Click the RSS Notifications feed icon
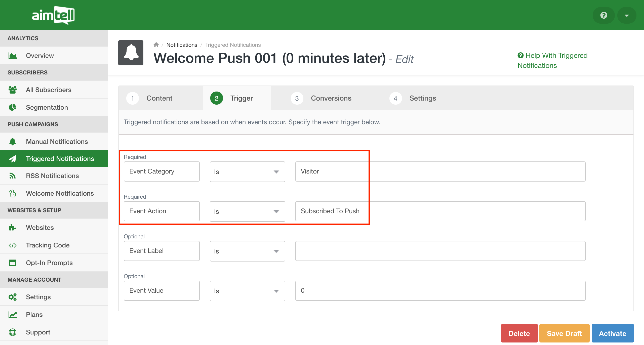Image resolution: width=644 pixels, height=345 pixels. [13, 176]
